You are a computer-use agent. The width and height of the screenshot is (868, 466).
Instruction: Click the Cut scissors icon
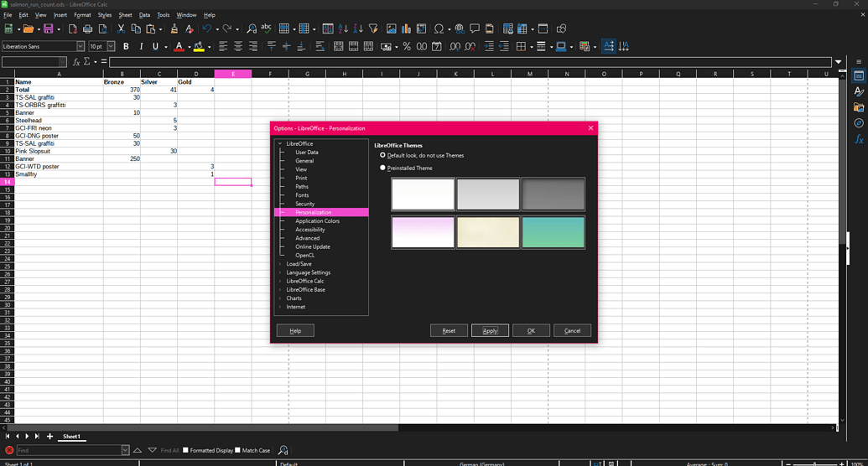click(x=121, y=28)
